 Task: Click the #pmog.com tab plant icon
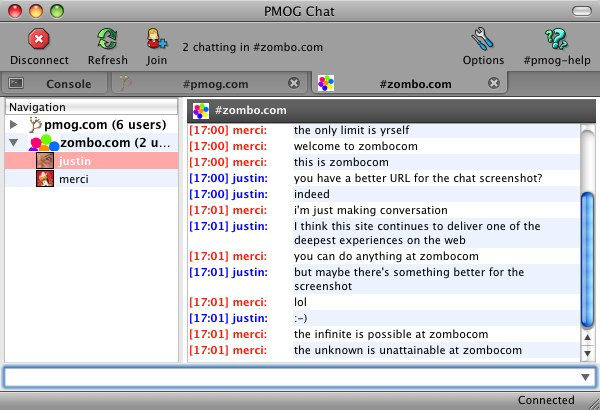[x=125, y=83]
